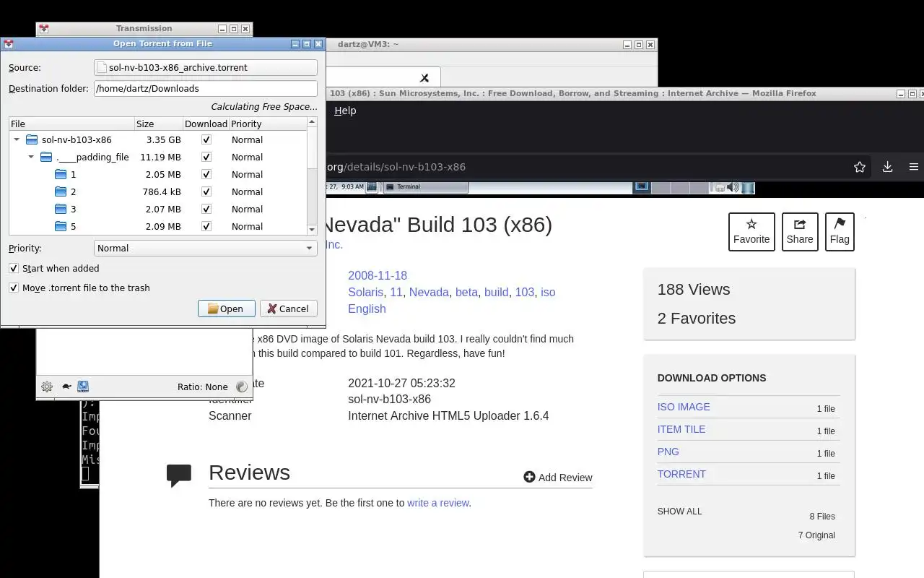The width and height of the screenshot is (924, 578).
Task: Uncheck download checkbox for file 5
Action: 206,226
